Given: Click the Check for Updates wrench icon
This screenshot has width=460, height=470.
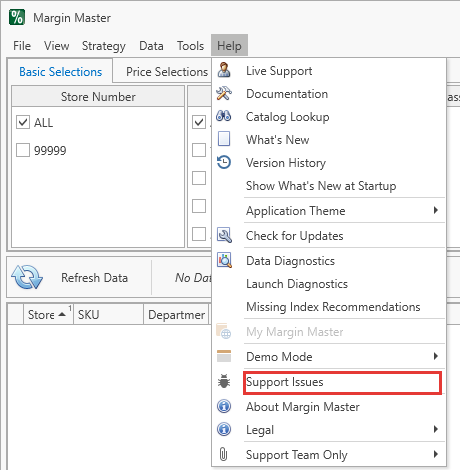Looking at the screenshot, I should pos(224,235).
